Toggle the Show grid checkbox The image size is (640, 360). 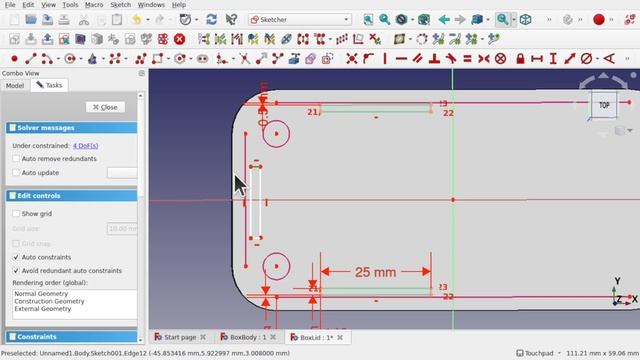(x=16, y=213)
